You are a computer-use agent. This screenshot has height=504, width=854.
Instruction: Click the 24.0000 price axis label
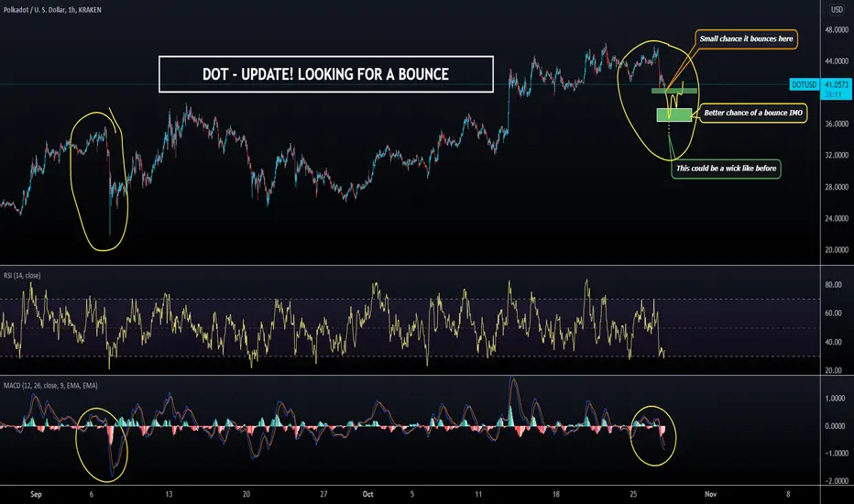[837, 218]
